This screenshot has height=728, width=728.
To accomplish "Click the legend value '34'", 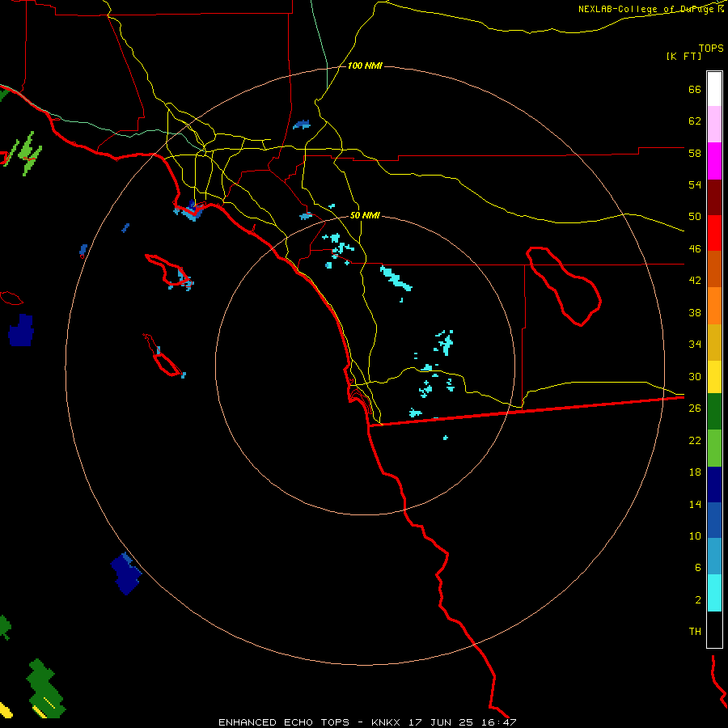I will point(695,345).
